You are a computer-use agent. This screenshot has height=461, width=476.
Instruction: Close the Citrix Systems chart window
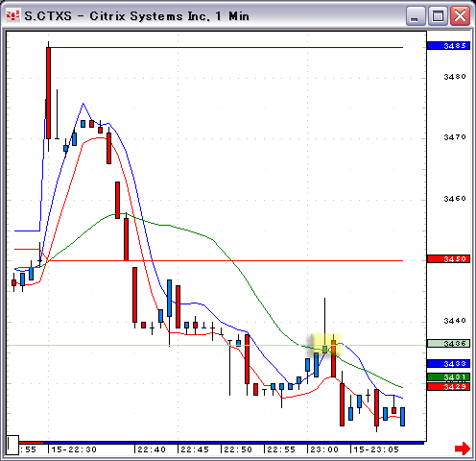click(x=460, y=15)
